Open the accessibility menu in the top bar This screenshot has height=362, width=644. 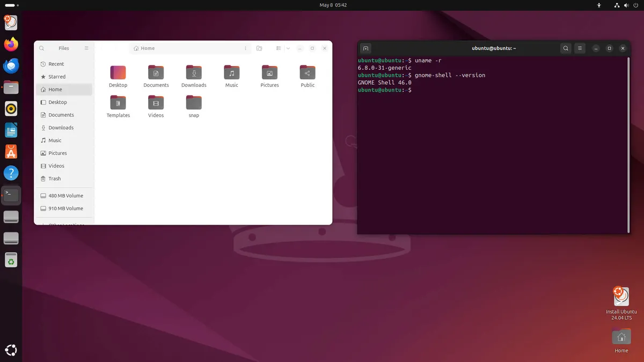599,5
